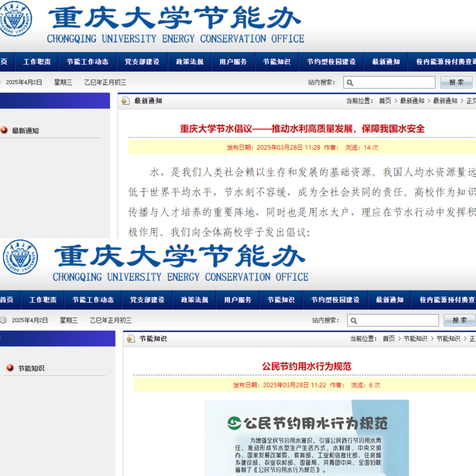Select 最新通知 in the upper navigation bar
This screenshot has width=476, height=476.
point(386,62)
